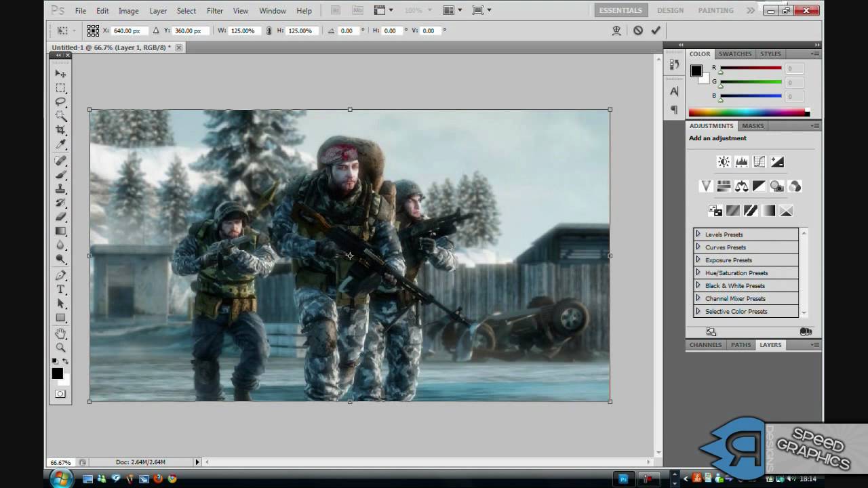Expand Curves Presets
The image size is (868, 488).
tap(698, 247)
